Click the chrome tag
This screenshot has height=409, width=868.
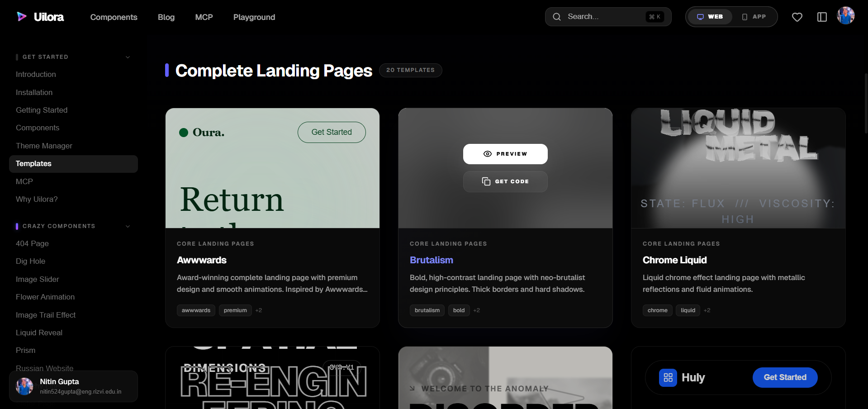657,310
